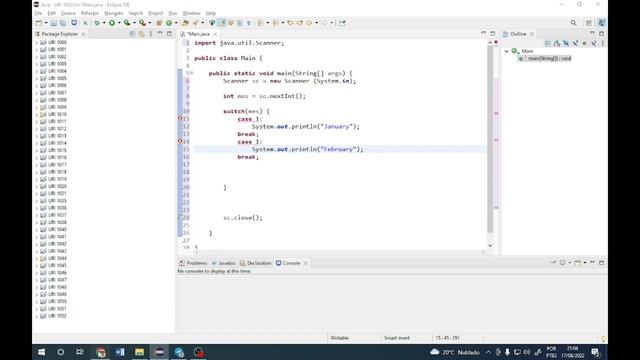The height and width of the screenshot is (360, 640).
Task: Click the Open Type icon in toolbar
Action: click(185, 23)
